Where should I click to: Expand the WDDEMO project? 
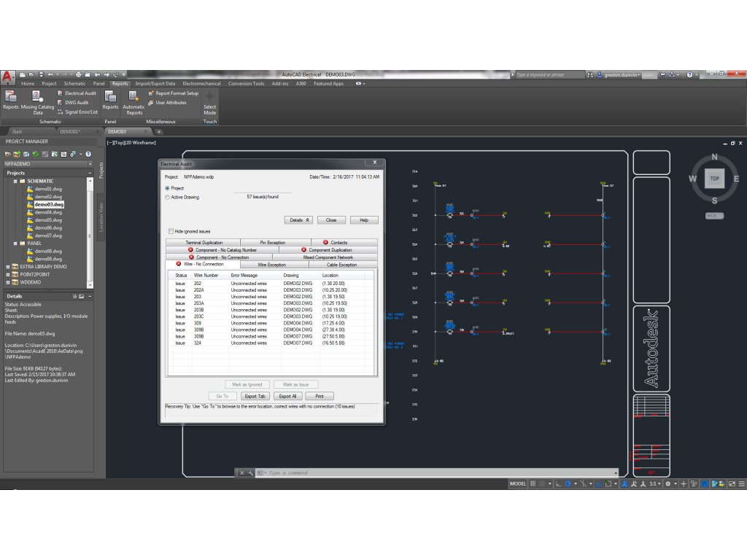7,282
